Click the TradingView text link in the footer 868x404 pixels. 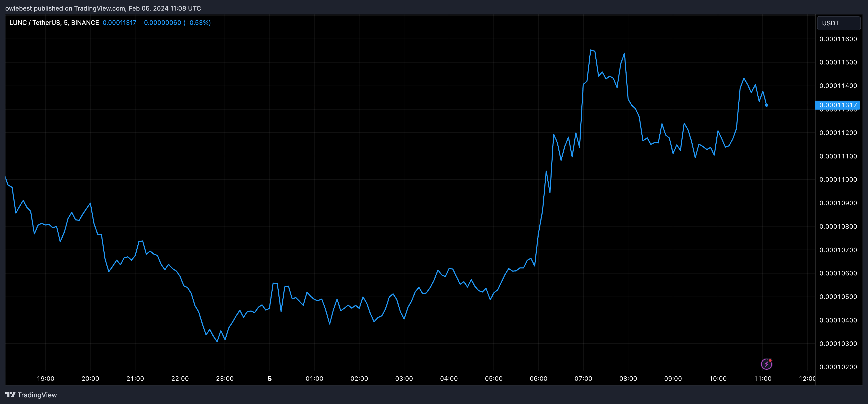pyautogui.click(x=37, y=395)
